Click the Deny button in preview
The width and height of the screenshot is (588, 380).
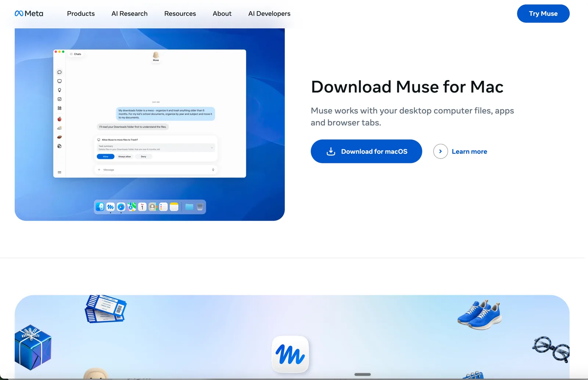tap(143, 156)
